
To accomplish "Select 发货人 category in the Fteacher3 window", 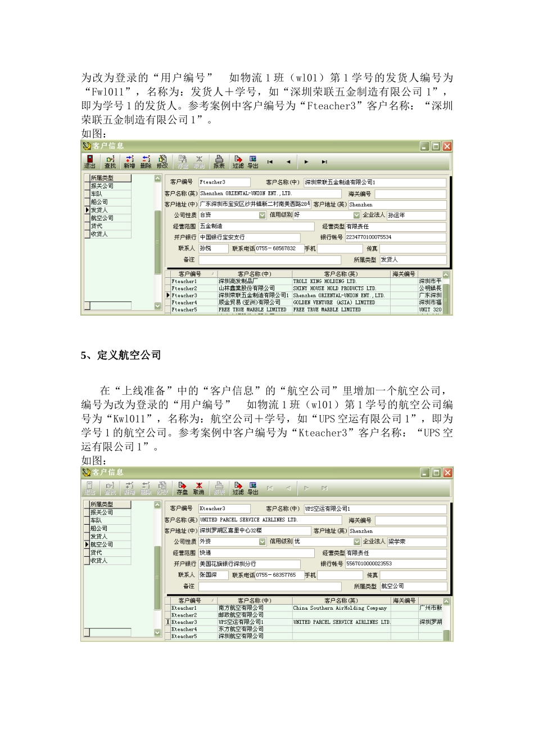I will click(110, 210).
